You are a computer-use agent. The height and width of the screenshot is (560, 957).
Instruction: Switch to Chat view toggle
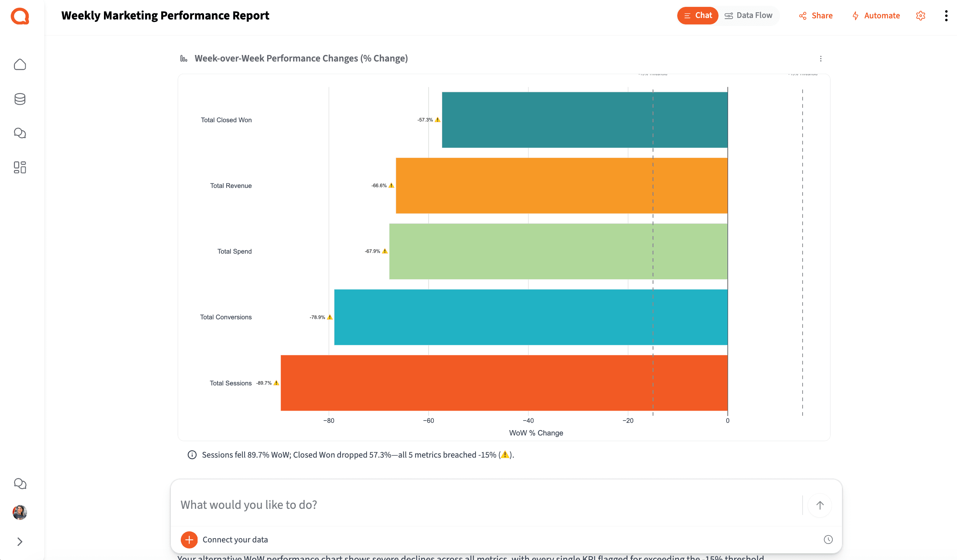(x=698, y=16)
